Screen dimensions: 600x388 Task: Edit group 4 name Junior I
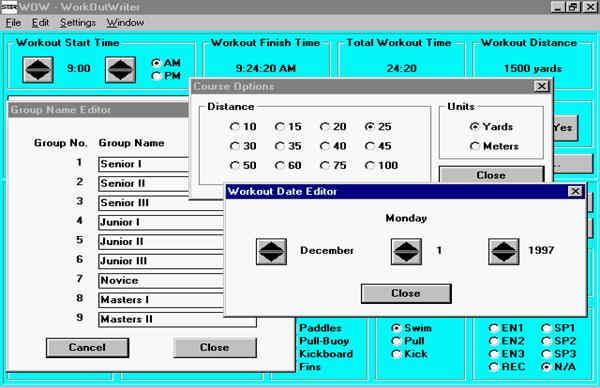[x=161, y=222]
